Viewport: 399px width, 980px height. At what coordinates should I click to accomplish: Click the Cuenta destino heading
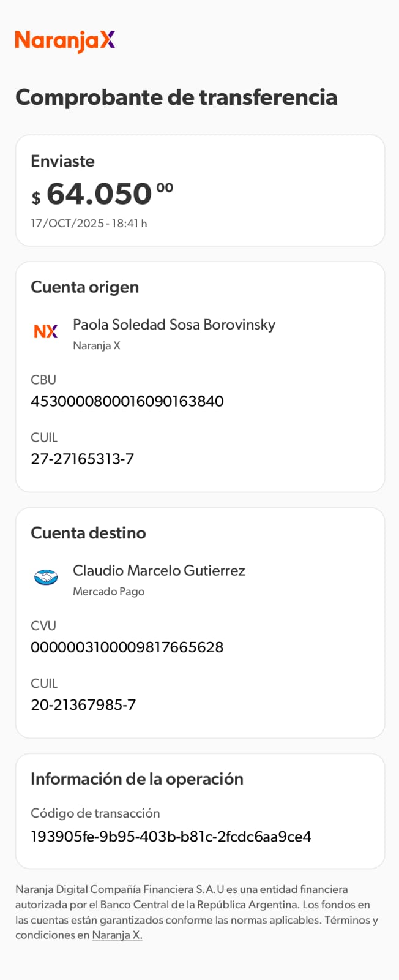[88, 533]
